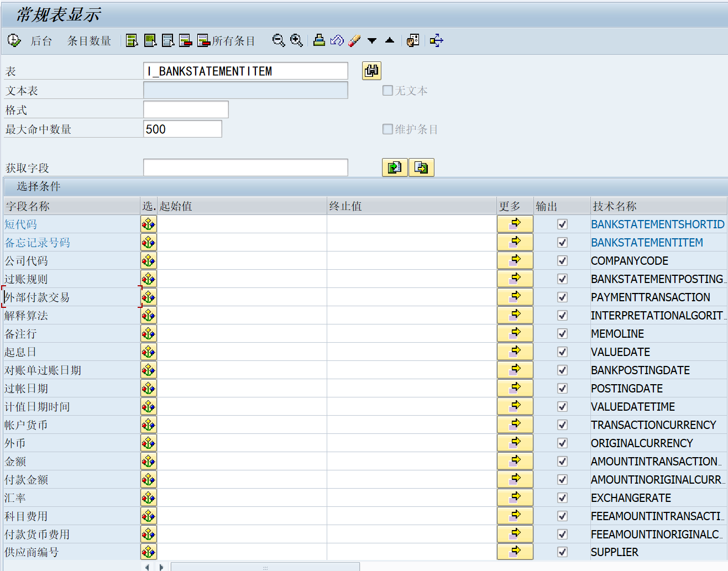The height and width of the screenshot is (571, 728).
Task: Click the blue undo arrows icon
Action: (337, 40)
